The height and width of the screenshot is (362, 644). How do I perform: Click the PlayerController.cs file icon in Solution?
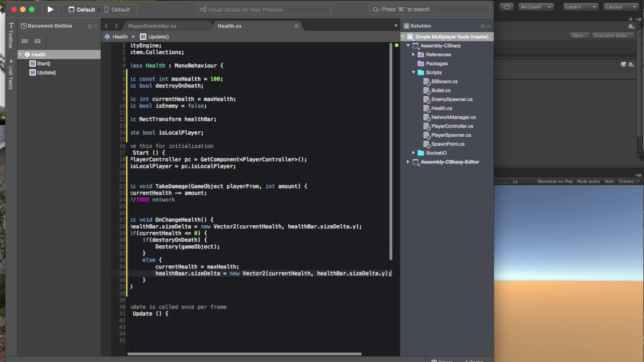[x=426, y=126]
